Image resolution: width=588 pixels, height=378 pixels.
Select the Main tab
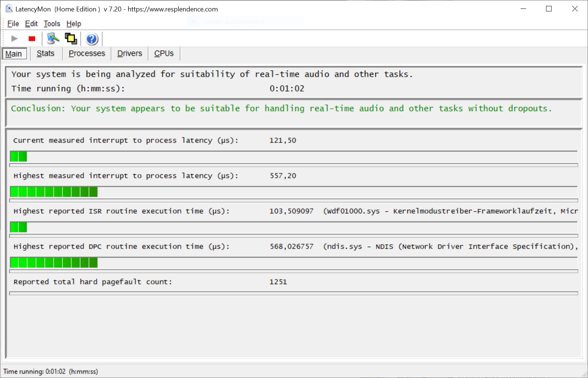[x=14, y=54]
